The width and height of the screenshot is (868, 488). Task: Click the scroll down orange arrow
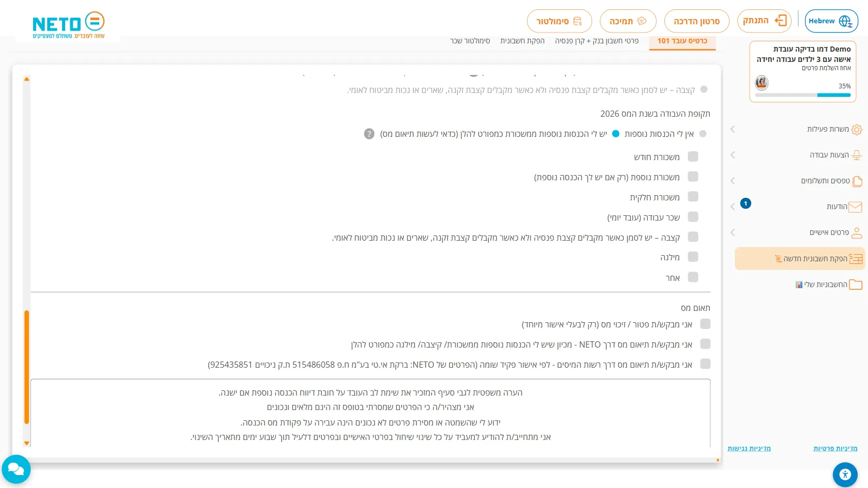[26, 443]
